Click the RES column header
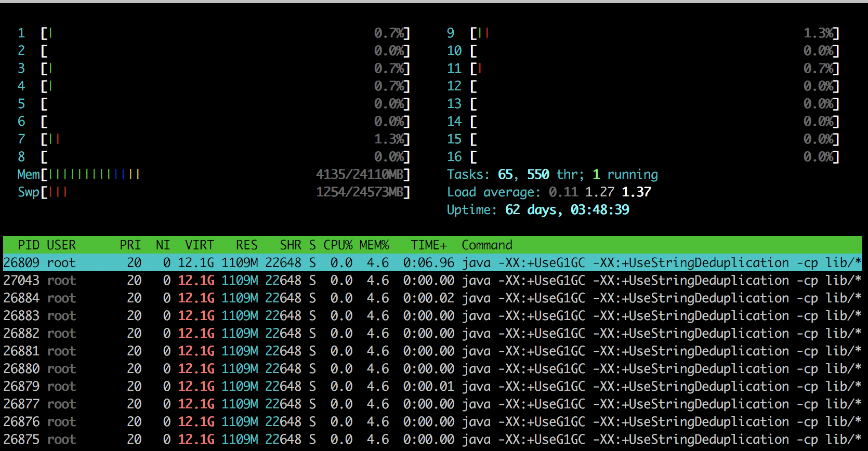 click(x=247, y=245)
